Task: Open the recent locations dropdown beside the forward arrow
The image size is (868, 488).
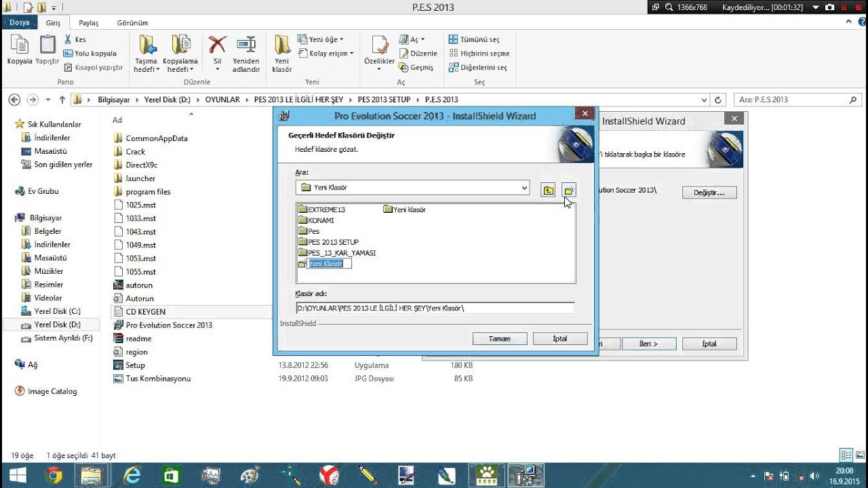Action: point(48,100)
